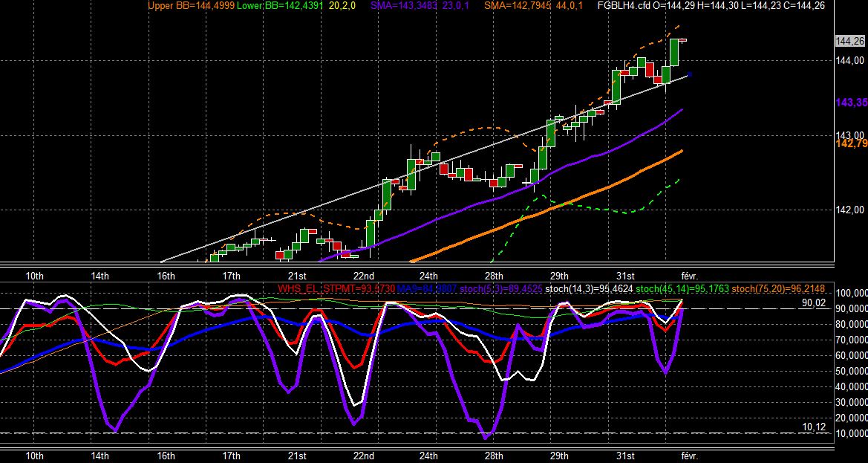Click the 22nd date label on upper time axis
868x463 pixels.
click(x=364, y=276)
